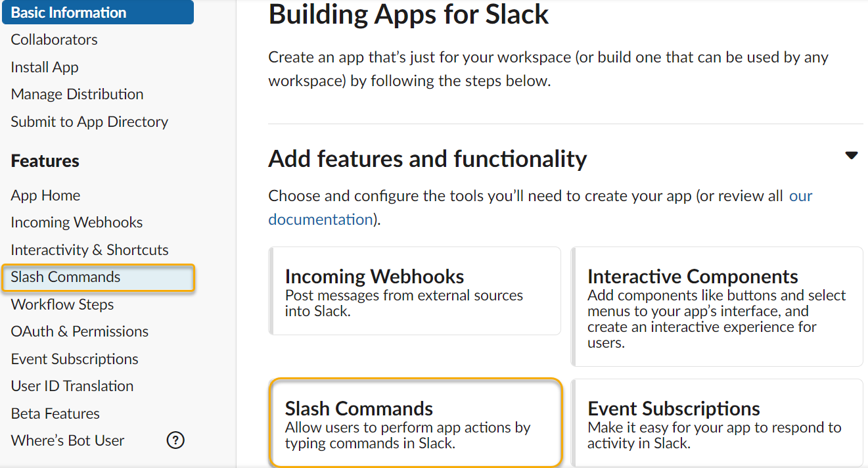Open Incoming Webhooks in the sidebar
The image size is (868, 468).
point(77,222)
